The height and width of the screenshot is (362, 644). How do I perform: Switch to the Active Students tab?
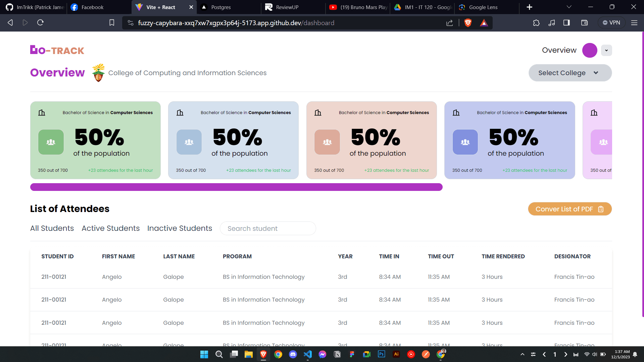(110, 228)
